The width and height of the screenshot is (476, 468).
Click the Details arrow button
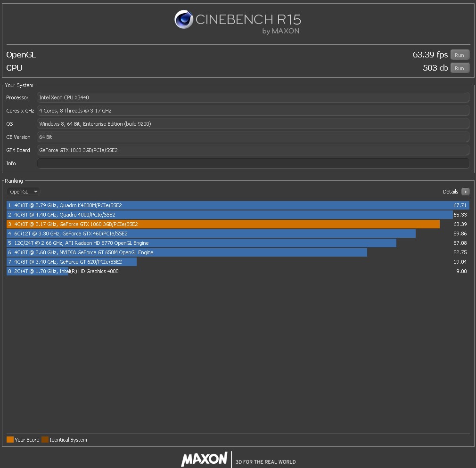click(465, 192)
